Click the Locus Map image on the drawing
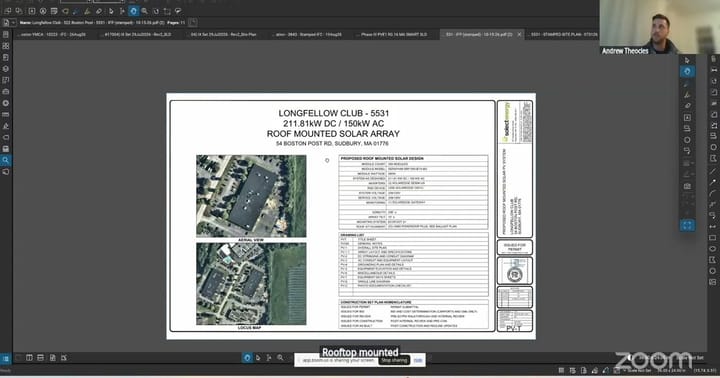The image size is (720, 378). (251, 284)
